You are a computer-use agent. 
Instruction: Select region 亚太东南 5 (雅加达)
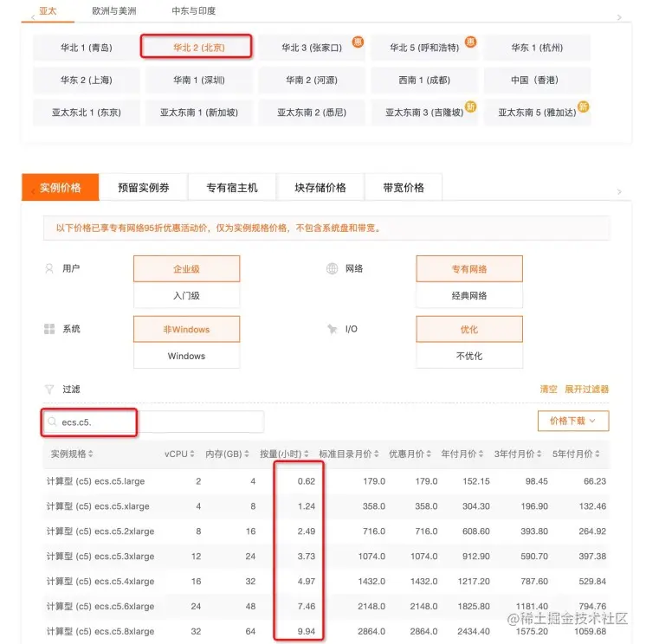coord(537,113)
